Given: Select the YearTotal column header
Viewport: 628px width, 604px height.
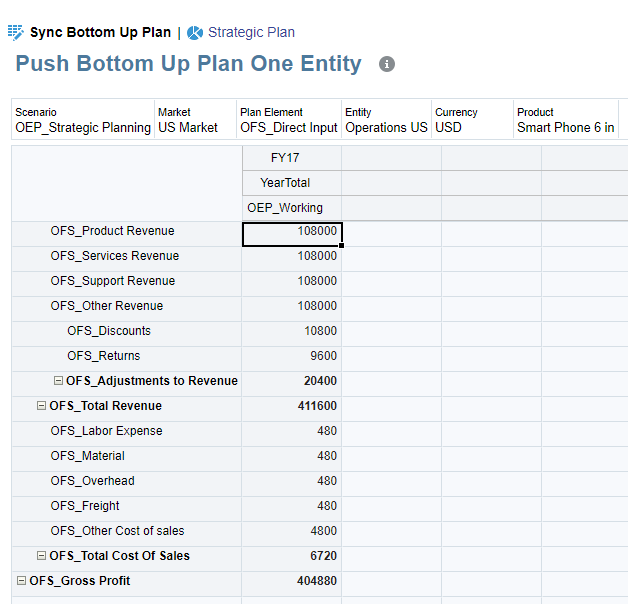Looking at the screenshot, I should 292,183.
